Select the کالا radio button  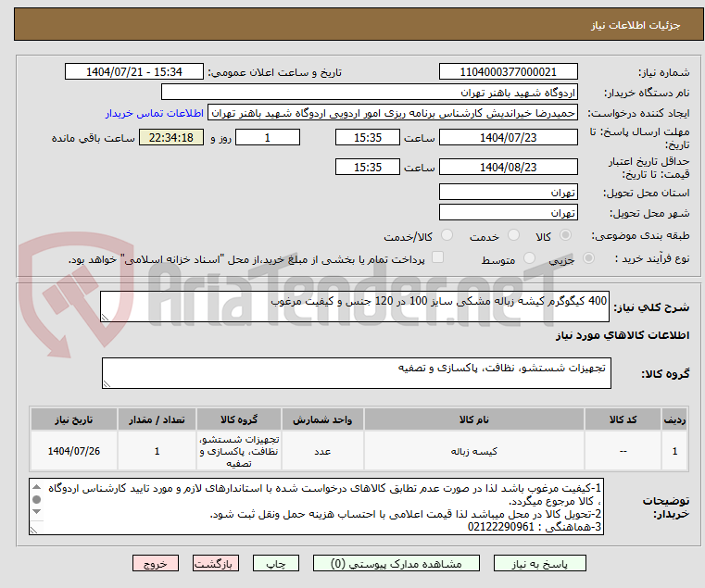pyautogui.click(x=565, y=235)
